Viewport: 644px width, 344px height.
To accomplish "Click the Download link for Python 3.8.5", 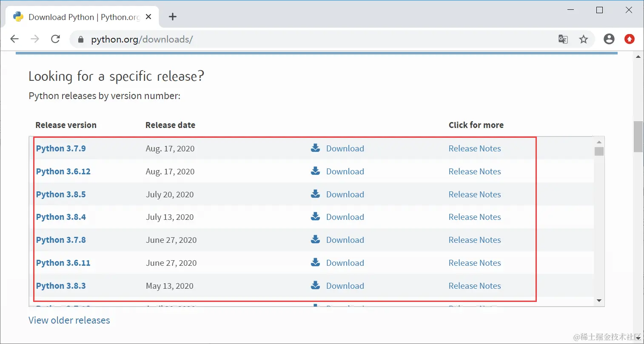I will tap(345, 194).
